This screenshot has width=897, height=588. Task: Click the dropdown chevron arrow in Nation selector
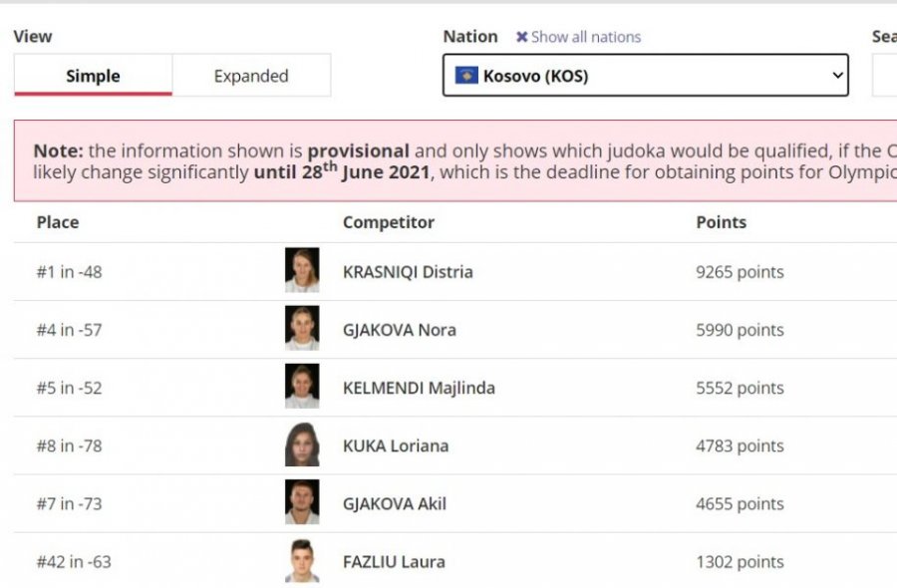837,75
